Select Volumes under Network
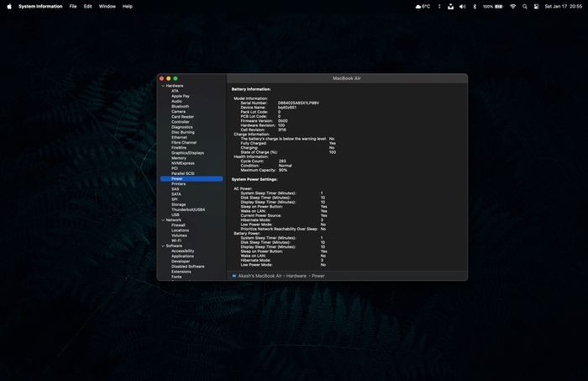588x381 pixels. [179, 235]
